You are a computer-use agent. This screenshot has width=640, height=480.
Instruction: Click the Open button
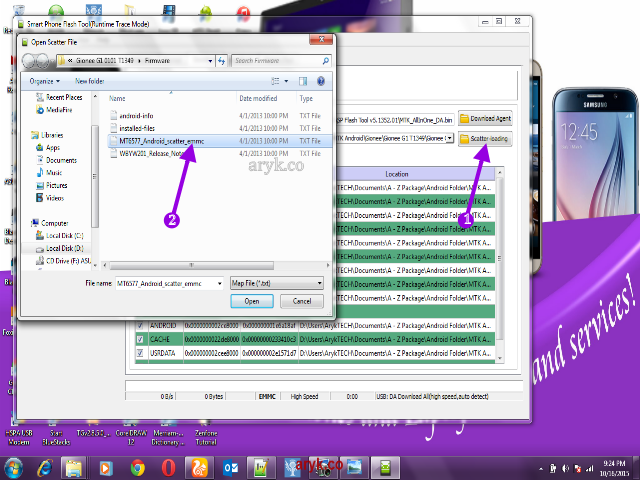pos(252,301)
